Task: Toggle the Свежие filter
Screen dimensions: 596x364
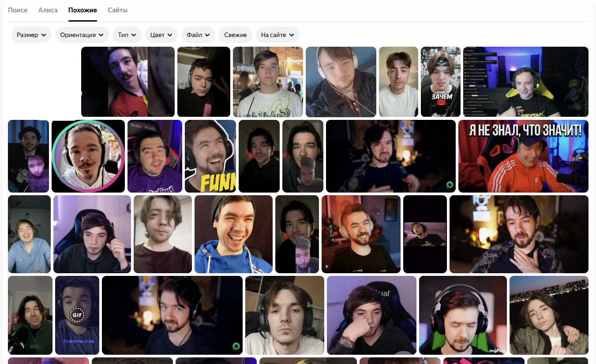Action: (236, 35)
